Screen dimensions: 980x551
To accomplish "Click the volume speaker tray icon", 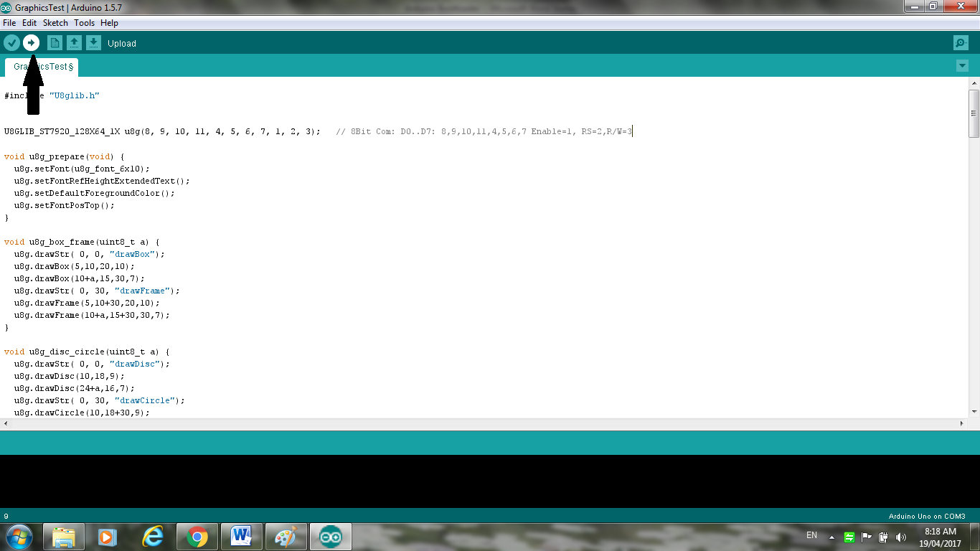I will pos(901,537).
